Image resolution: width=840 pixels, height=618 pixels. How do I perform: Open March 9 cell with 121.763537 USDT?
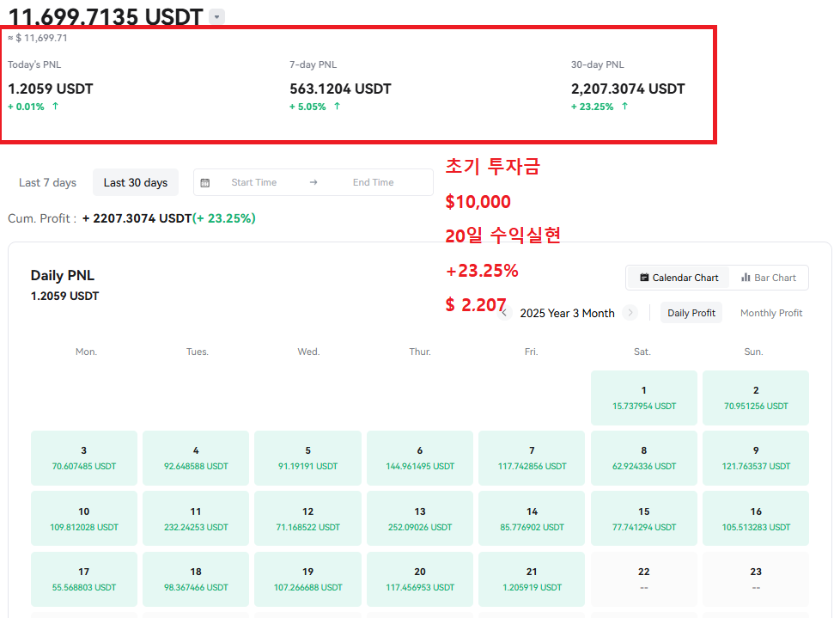756,458
